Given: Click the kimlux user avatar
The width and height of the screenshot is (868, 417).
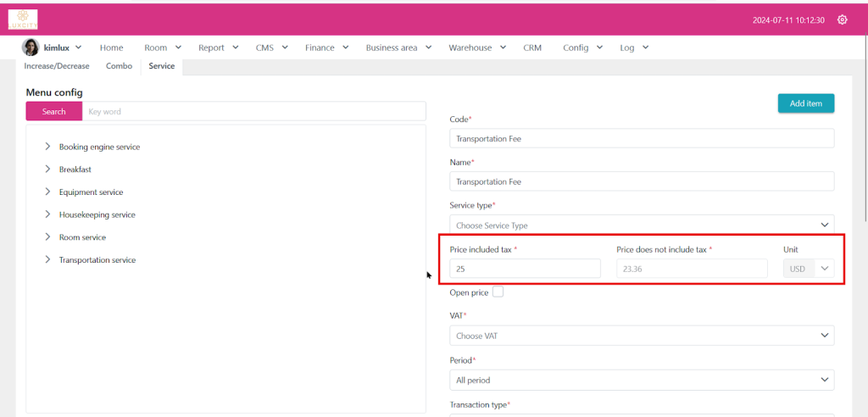Looking at the screenshot, I should [x=31, y=47].
